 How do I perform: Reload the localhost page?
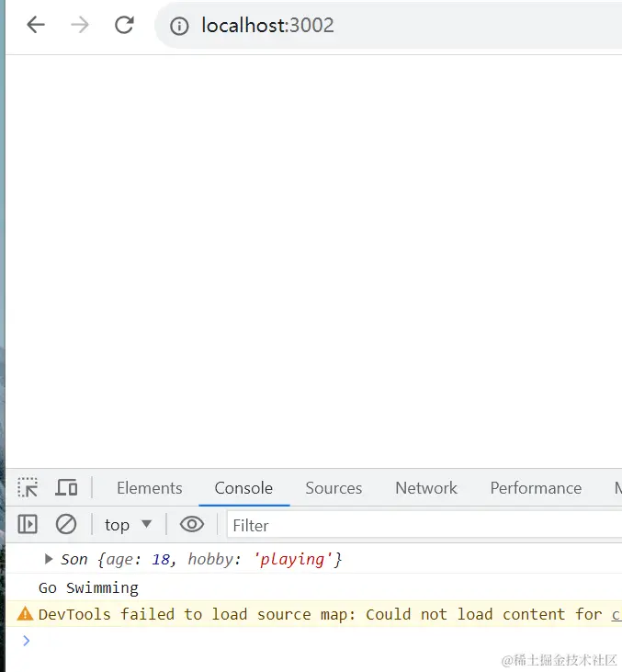pyautogui.click(x=124, y=25)
